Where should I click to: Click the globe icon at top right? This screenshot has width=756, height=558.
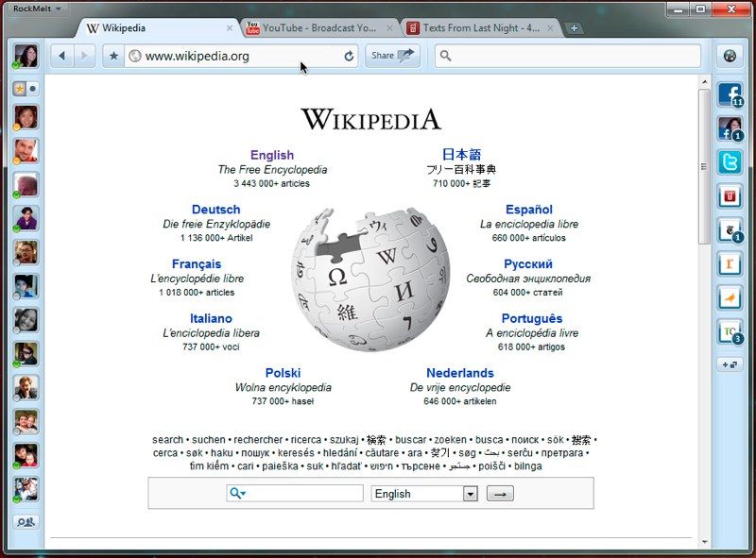pyautogui.click(x=730, y=56)
